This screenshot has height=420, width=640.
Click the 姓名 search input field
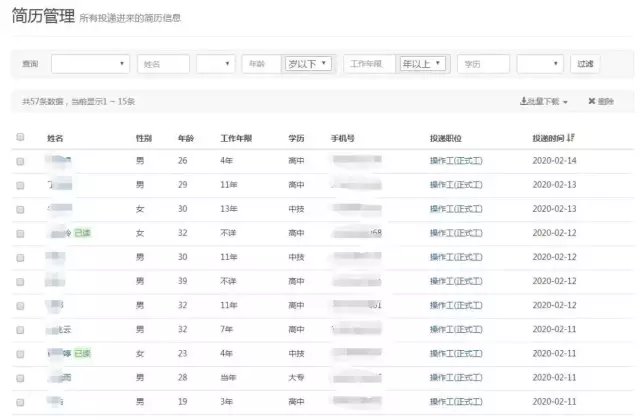[163, 64]
